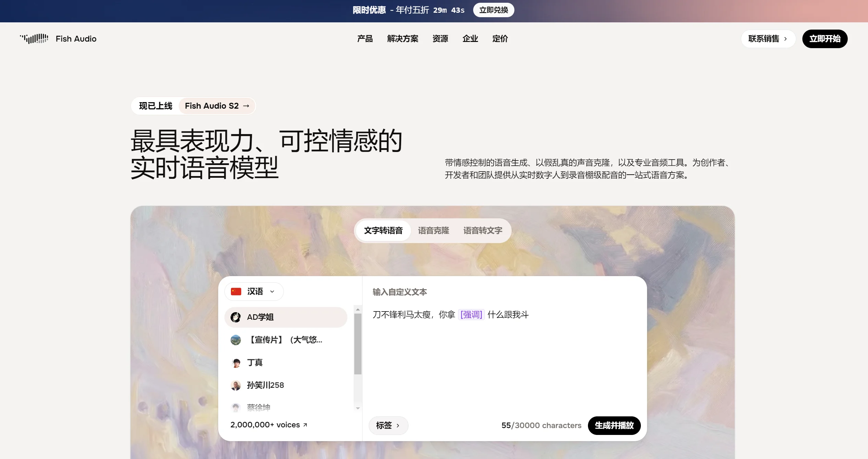868x459 pixels.
Task: Switch to the 语音转文字 tab
Action: pos(483,231)
